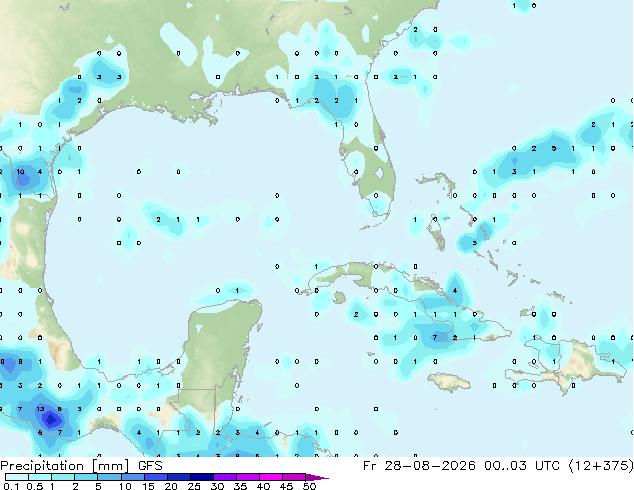Viewport: 634px width, 490px height.
Task: Click the 20–25 mm dark blue swatch
Action: (x=178, y=477)
